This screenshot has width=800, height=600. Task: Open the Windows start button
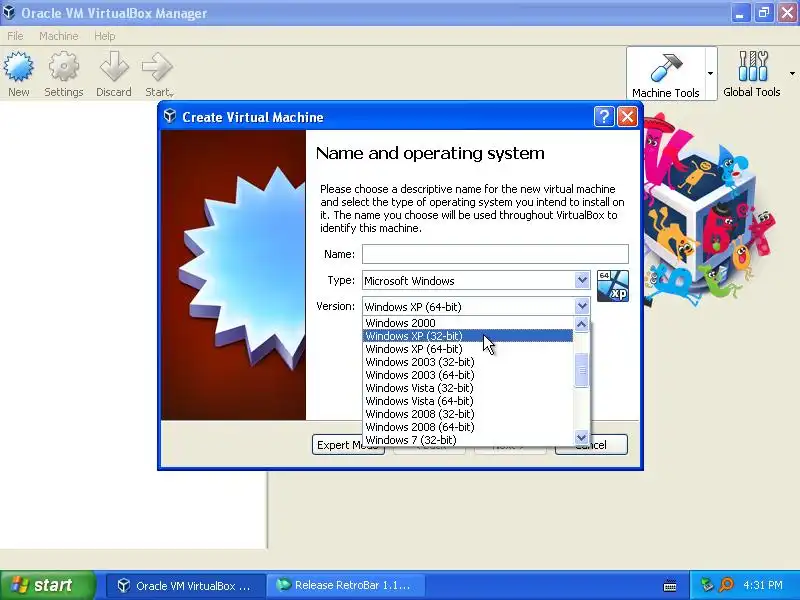tap(47, 585)
